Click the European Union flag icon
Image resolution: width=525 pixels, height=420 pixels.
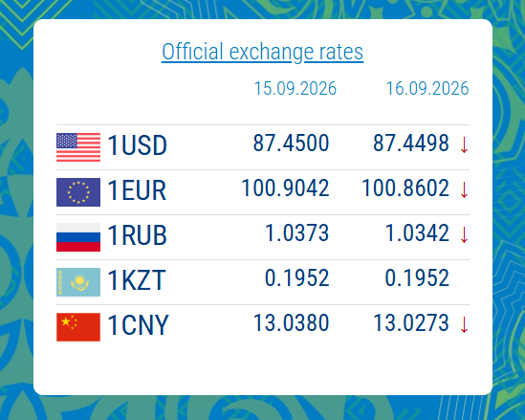78,192
